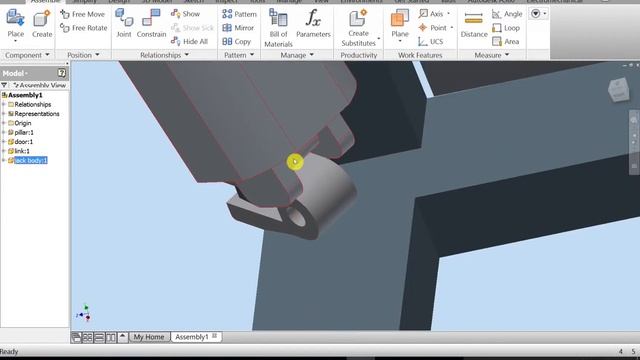Viewport: 640px width, 360px height.
Task: Click Hide All relationships
Action: point(189,41)
